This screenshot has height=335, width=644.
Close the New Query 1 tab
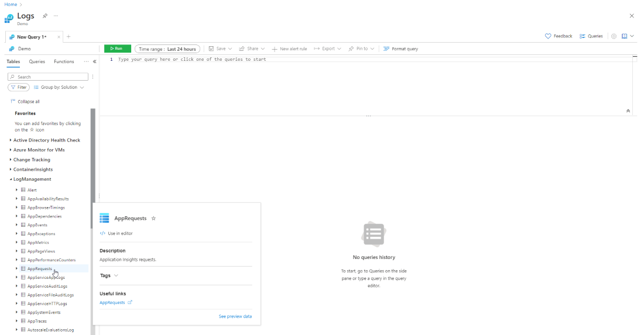coord(59,37)
